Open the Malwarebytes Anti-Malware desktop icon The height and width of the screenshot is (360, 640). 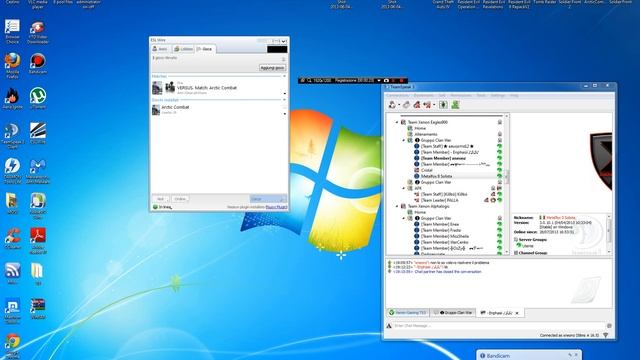(38, 171)
